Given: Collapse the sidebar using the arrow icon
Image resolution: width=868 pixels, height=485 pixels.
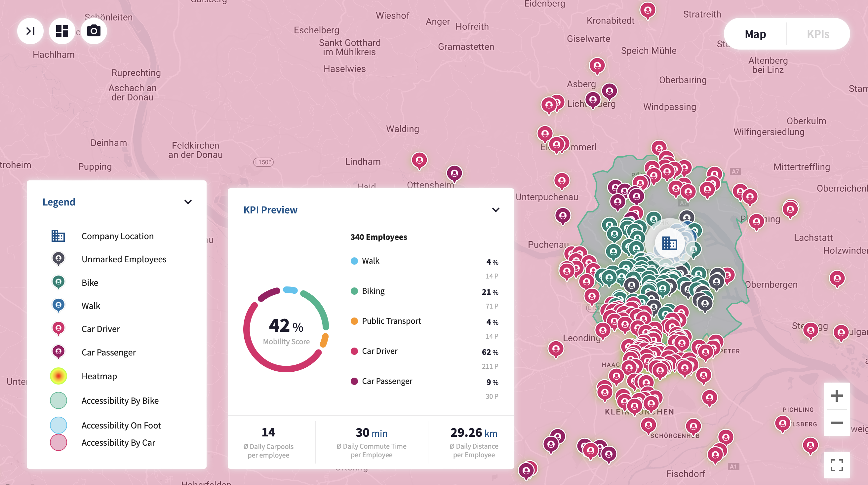Looking at the screenshot, I should 30,31.
